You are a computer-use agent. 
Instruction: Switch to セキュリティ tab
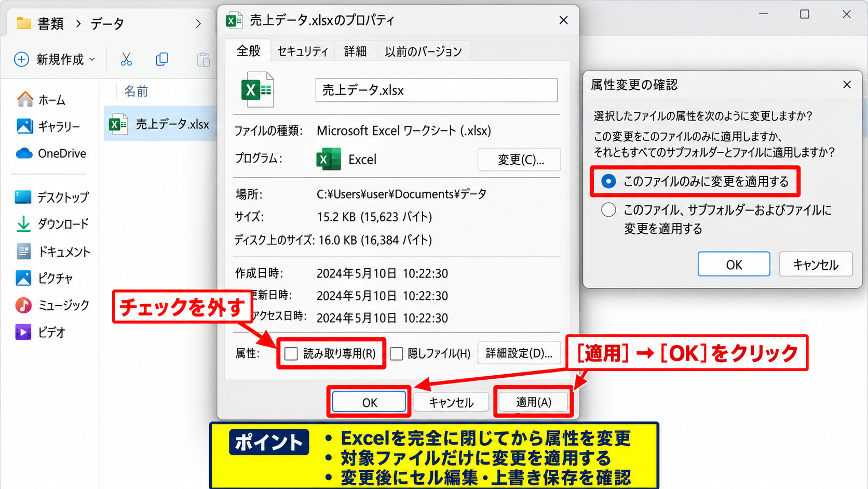[x=303, y=51]
